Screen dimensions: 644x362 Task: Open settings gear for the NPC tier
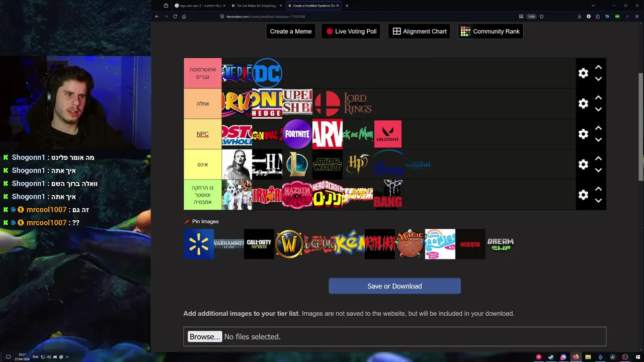(583, 134)
